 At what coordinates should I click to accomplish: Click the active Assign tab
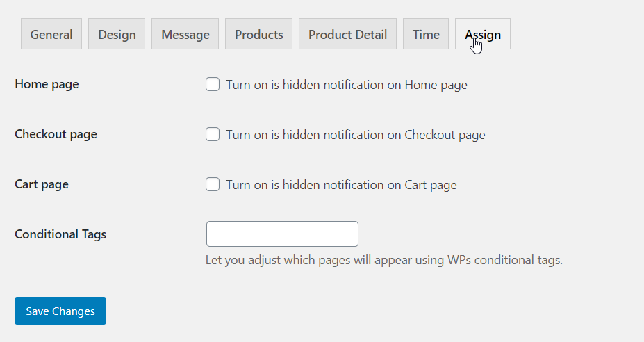coord(483,34)
